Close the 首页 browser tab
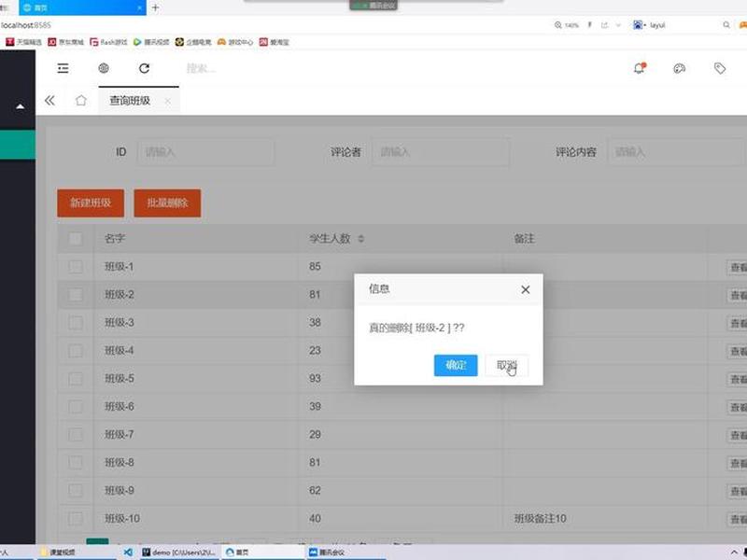The image size is (747, 560). [x=139, y=8]
